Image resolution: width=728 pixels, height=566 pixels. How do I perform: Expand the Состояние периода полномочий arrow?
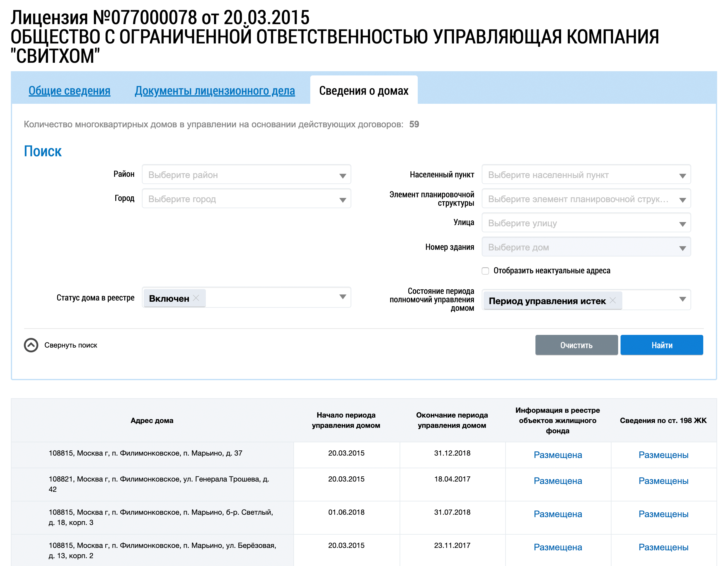click(682, 299)
